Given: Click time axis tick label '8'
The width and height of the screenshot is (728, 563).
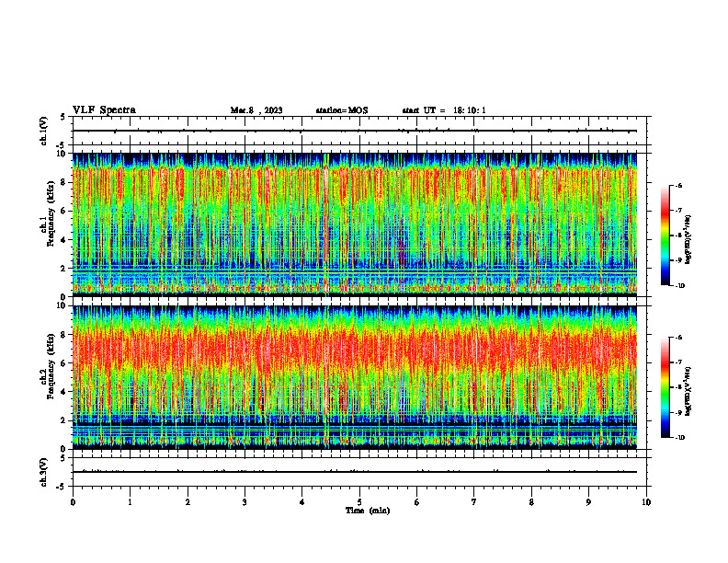Looking at the screenshot, I should tap(531, 502).
